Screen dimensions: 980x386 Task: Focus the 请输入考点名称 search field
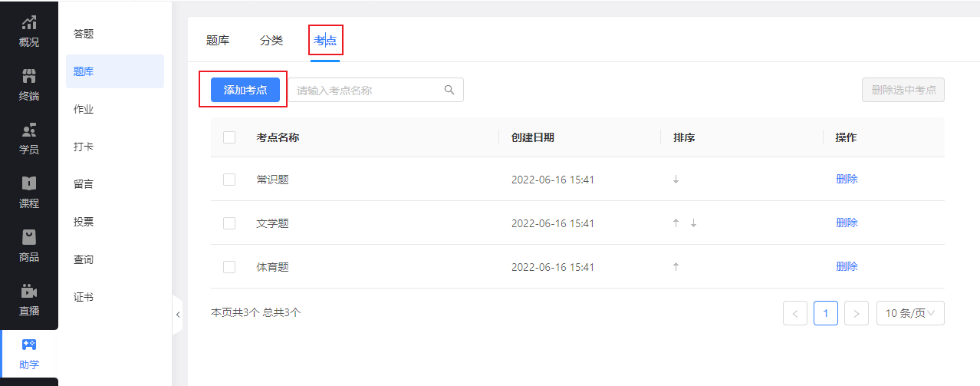pyautogui.click(x=376, y=90)
